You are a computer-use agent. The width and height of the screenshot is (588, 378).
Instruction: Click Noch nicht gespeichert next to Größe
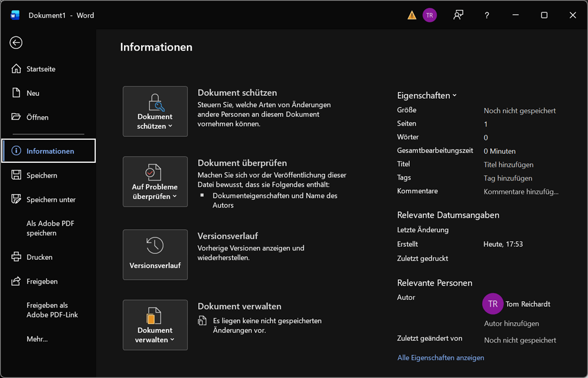click(x=520, y=111)
